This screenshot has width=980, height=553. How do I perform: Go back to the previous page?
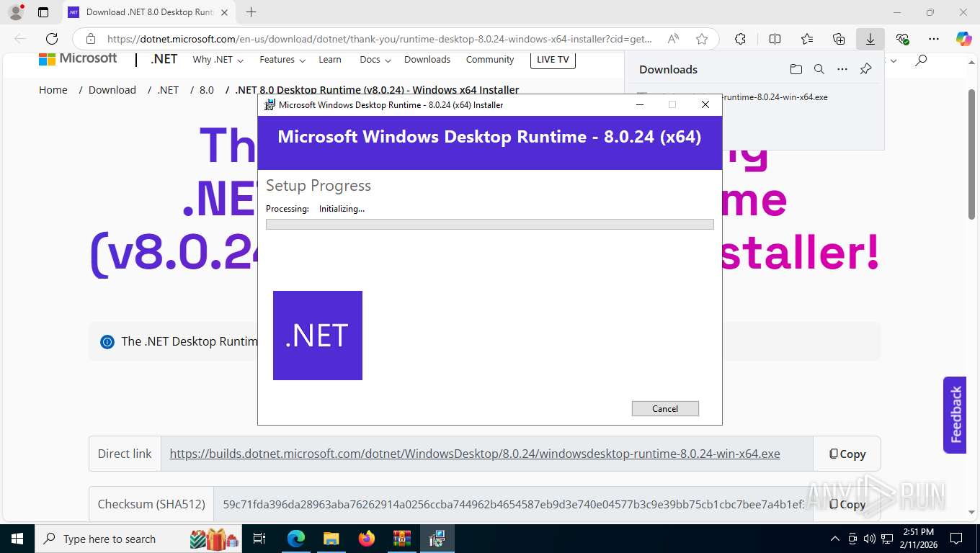(20, 39)
